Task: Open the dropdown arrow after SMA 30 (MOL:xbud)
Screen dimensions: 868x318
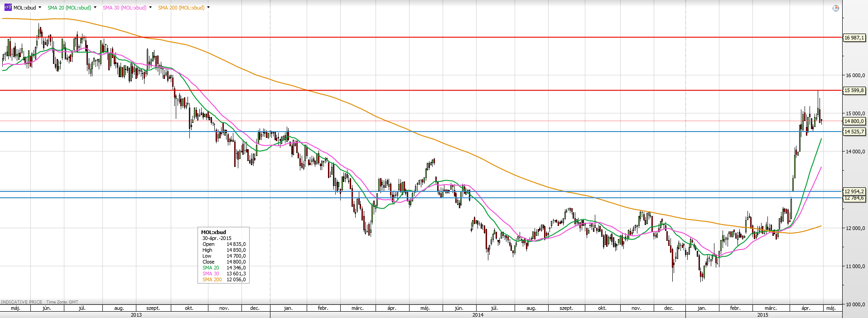Action: coord(150,7)
